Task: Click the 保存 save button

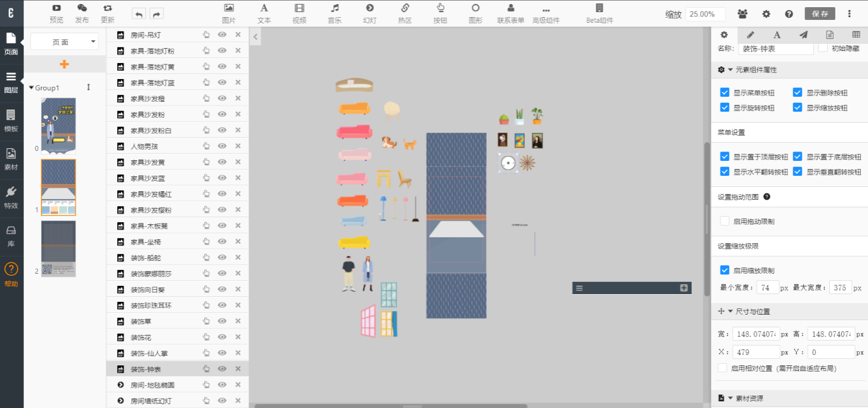Action: pos(820,14)
